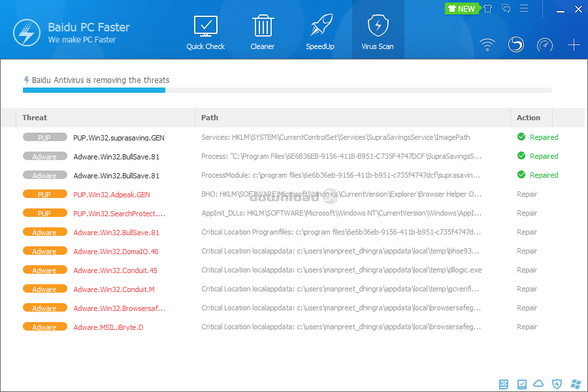Repair the PUP.Win32.Adpeak.GEN threat
The width and height of the screenshot is (588, 392).
coord(527,194)
